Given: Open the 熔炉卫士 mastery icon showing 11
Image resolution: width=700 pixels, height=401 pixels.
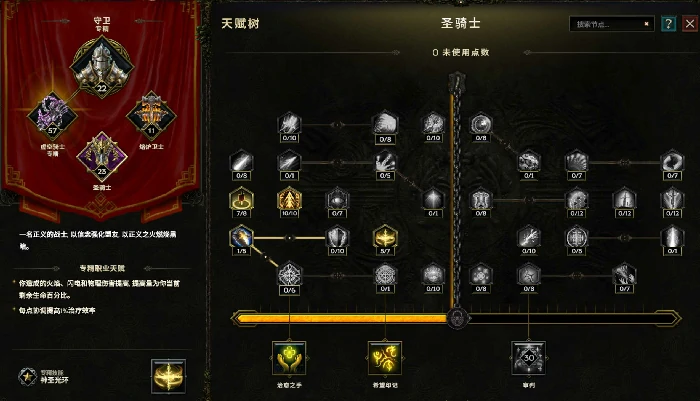Looking at the screenshot, I should click(x=151, y=115).
